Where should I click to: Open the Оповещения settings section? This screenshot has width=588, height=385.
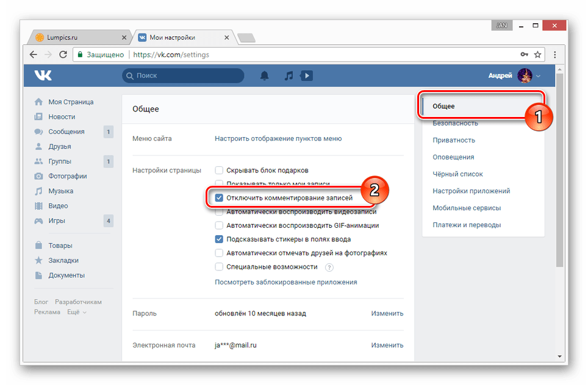pos(453,157)
